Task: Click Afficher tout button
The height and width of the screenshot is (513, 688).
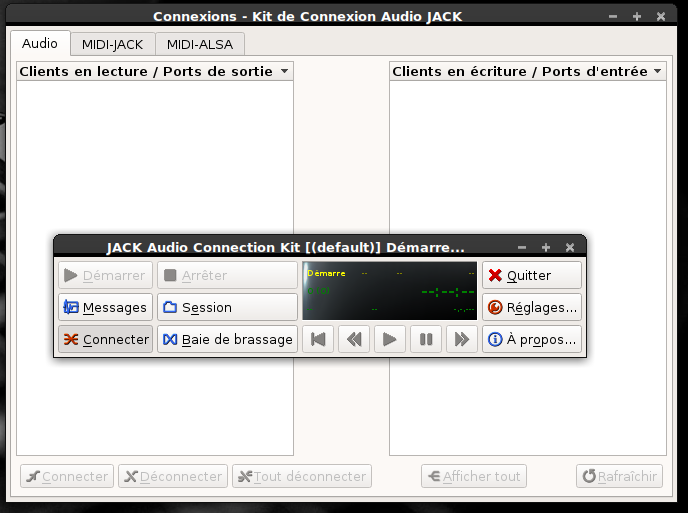Action: coord(474,476)
